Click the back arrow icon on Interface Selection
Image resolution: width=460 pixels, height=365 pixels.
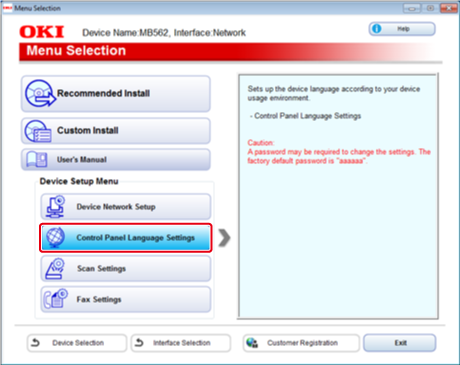139,342
